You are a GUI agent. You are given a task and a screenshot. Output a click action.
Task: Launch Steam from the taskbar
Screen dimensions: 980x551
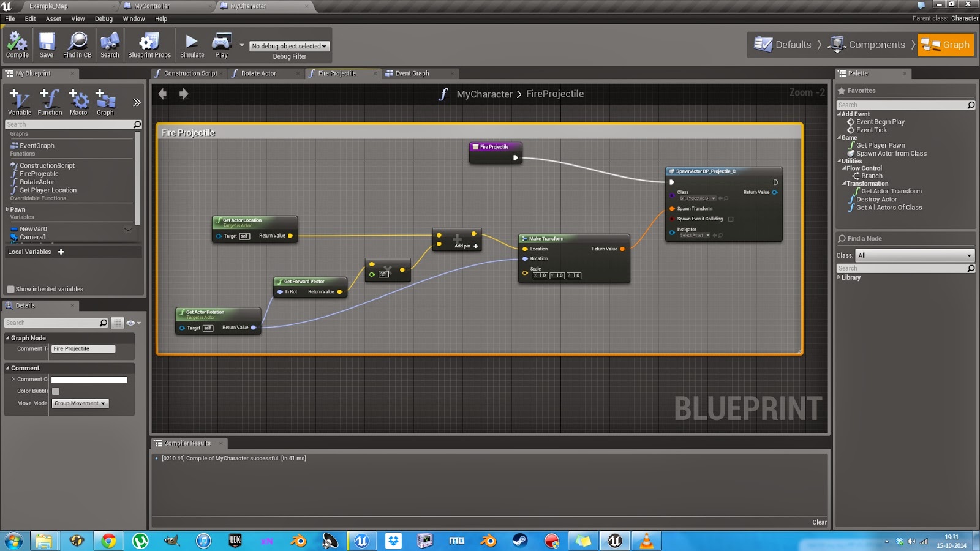pos(520,541)
